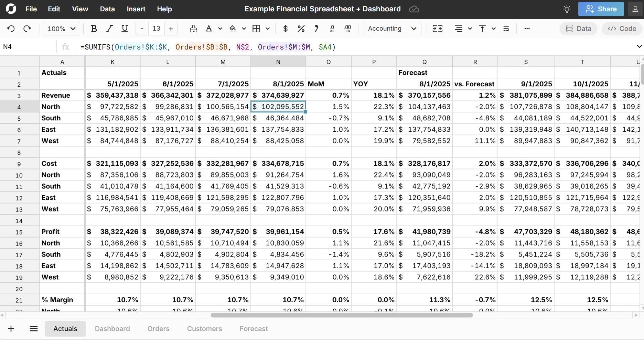Add a thousands separator with the comma icon

click(316, 29)
